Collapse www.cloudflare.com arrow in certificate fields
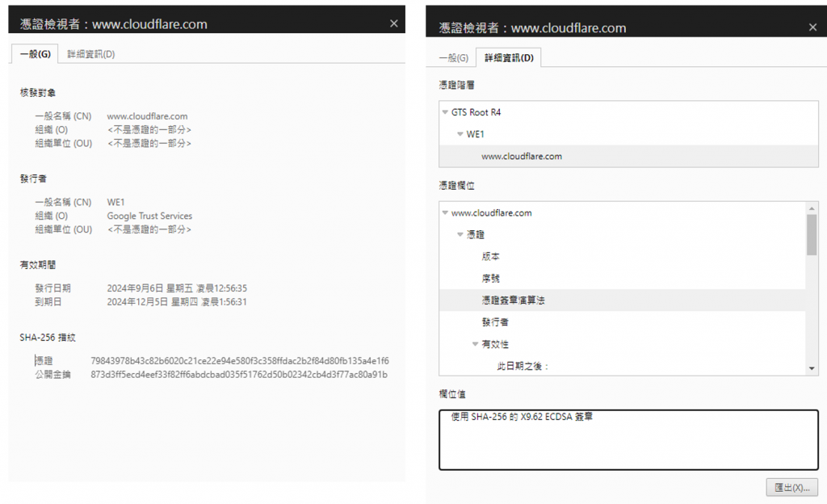 (445, 213)
